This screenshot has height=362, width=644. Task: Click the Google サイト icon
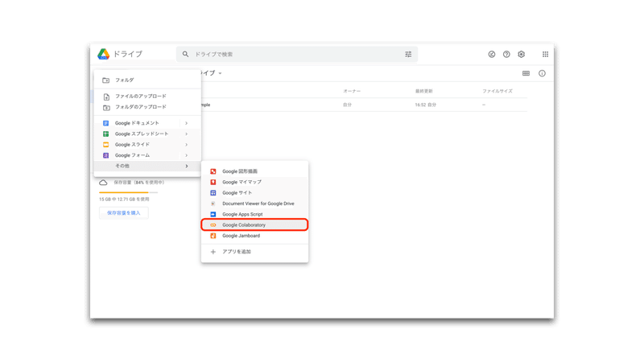point(213,193)
